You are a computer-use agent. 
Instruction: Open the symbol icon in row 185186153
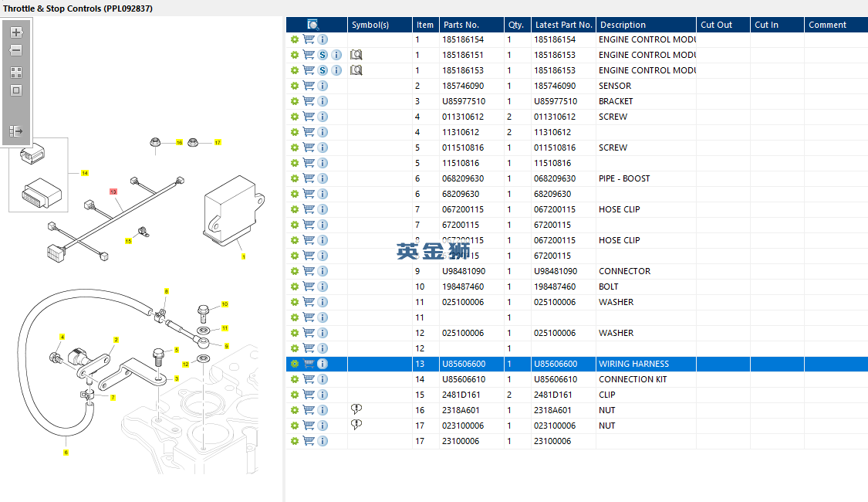point(356,70)
